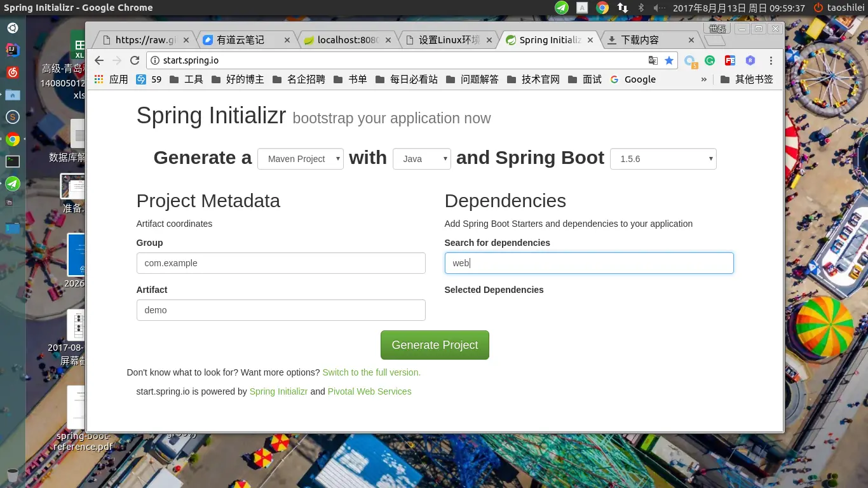Open the Chrome three-dot menu
This screenshot has width=868, height=488.
coord(771,61)
